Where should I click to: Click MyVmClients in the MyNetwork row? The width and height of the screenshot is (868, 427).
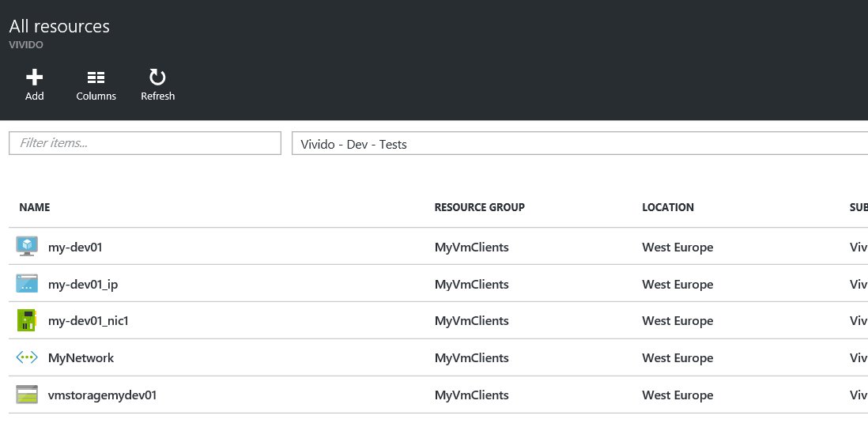pyautogui.click(x=472, y=358)
